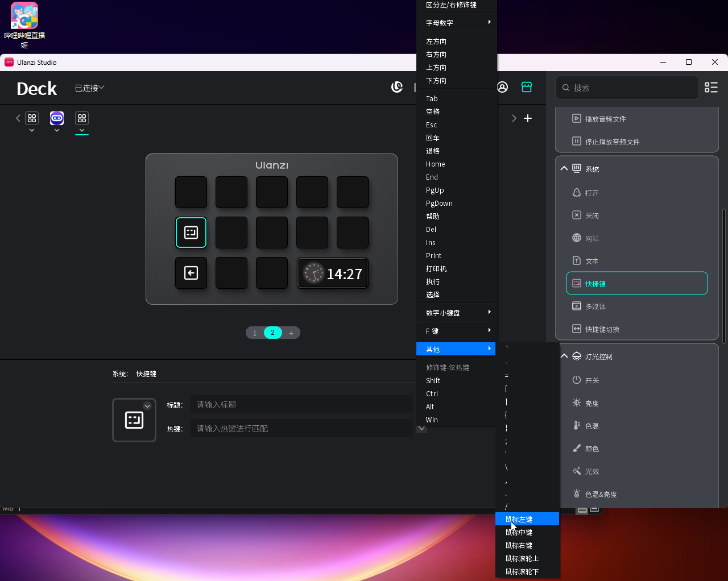Add a new profile with plus icon
The image size is (728, 581).
tap(528, 118)
